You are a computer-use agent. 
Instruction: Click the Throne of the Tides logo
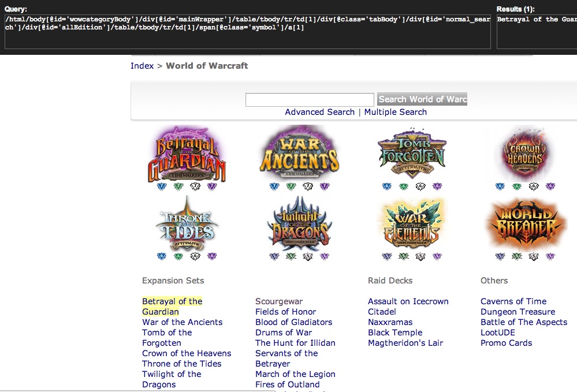point(186,224)
